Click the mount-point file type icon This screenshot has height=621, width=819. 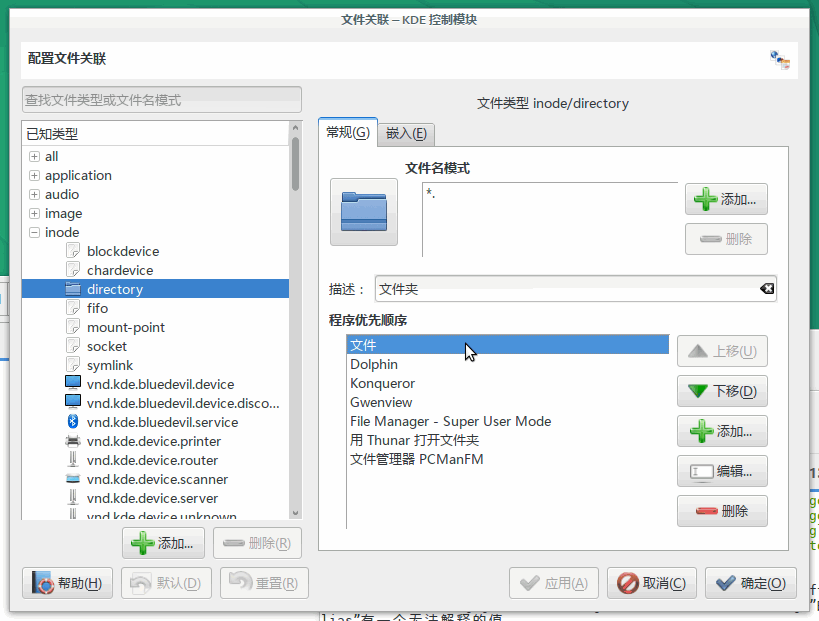[73, 327]
